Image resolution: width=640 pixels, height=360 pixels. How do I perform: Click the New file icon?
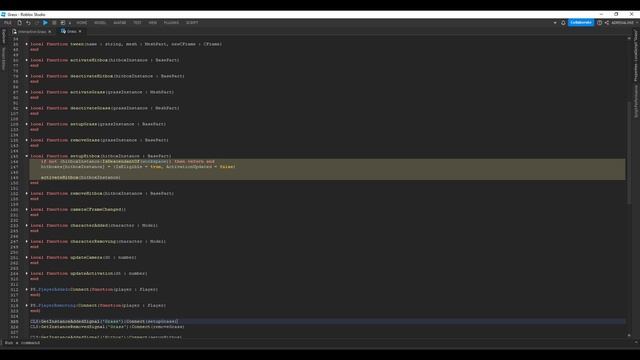[x=19, y=23]
